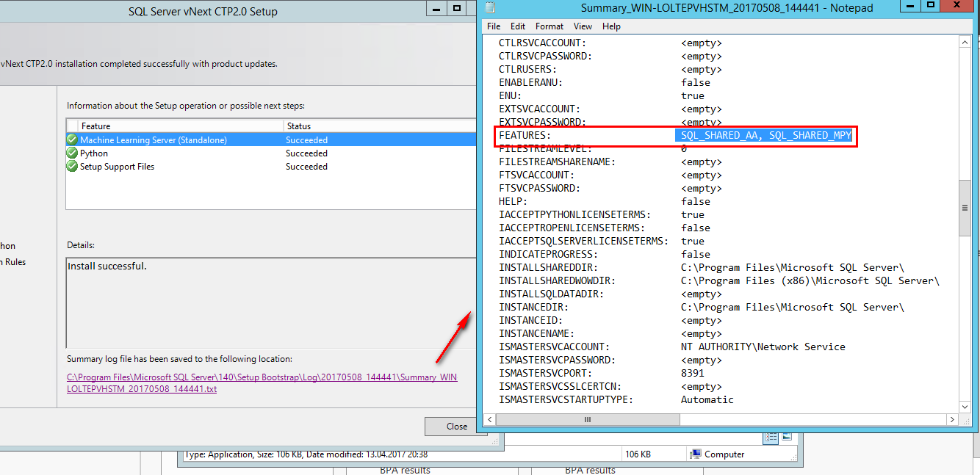Open the Edit menu in Notepad
The width and height of the screenshot is (980, 475).
click(x=518, y=26)
